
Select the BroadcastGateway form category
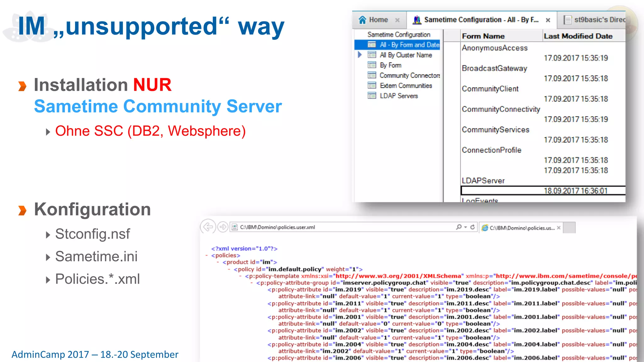494,68
